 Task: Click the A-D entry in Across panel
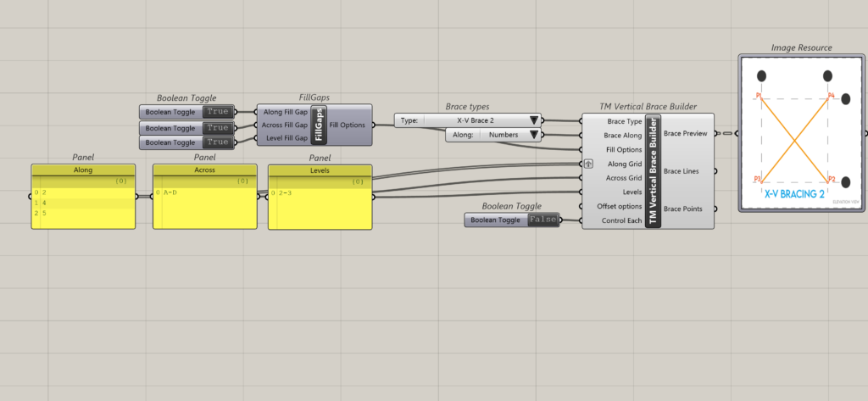[x=171, y=193]
